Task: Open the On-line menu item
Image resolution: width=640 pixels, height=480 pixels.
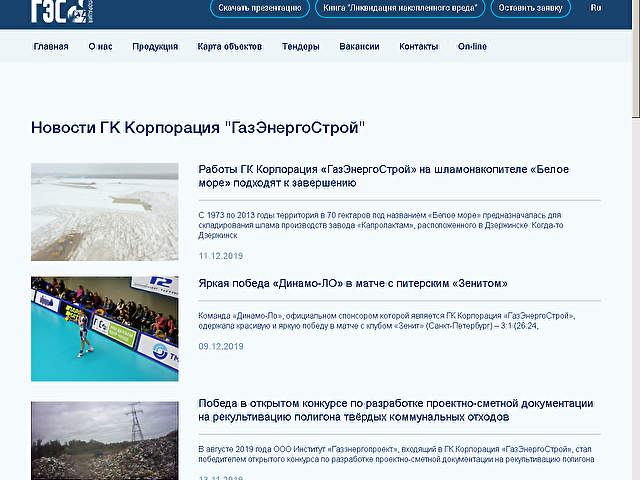Action: pyautogui.click(x=472, y=47)
